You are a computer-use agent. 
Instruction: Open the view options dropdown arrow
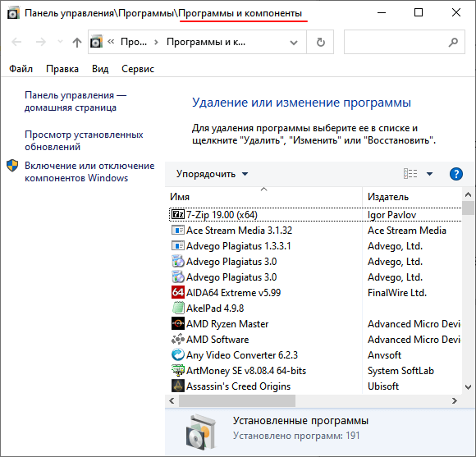point(429,174)
